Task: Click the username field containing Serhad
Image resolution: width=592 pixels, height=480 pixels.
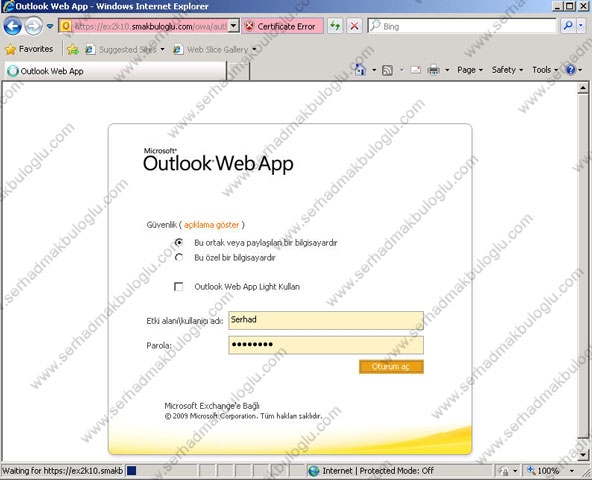Action: click(x=326, y=320)
